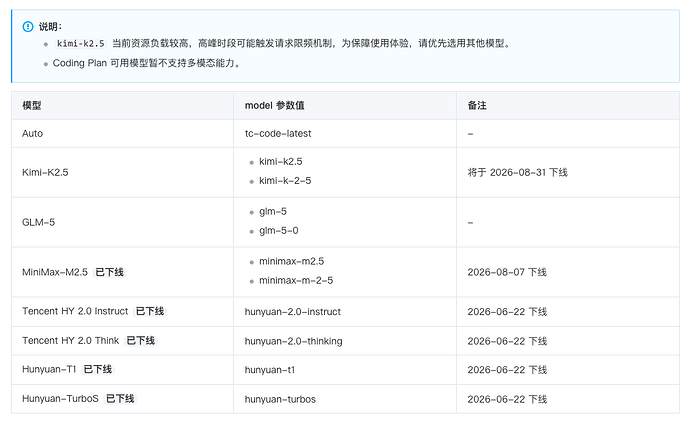
Task: Click the 2026-06-22 下线 note in the Think row
Action: coord(507,341)
